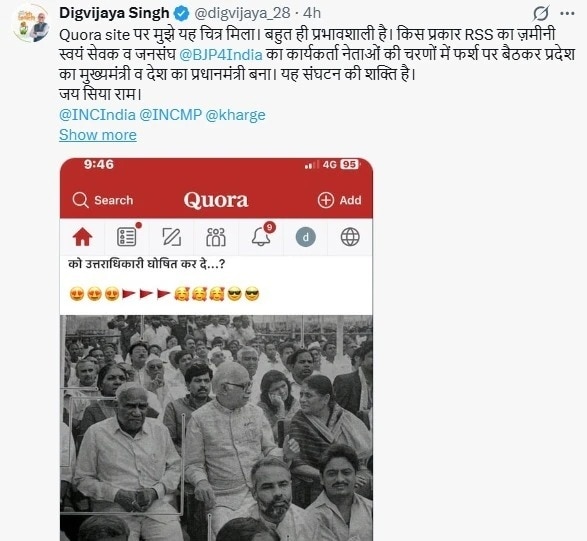Open the tweet's three-dot more menu
The image size is (587, 541).
pyautogui.click(x=567, y=14)
